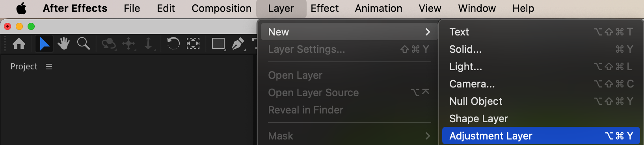Select the Pan camera tool
Image resolution: width=644 pixels, height=145 pixels.
pos(128,44)
